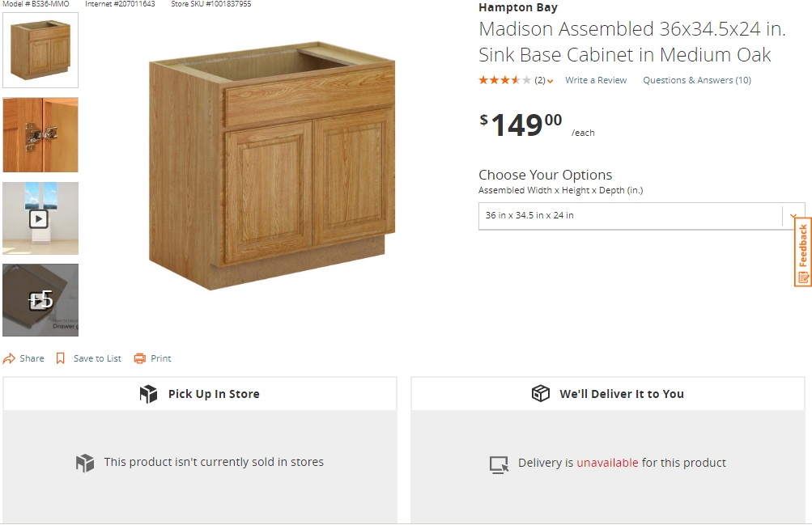812x525 pixels.
Task: Click the Save to List bookmark icon
Action: pos(61,358)
